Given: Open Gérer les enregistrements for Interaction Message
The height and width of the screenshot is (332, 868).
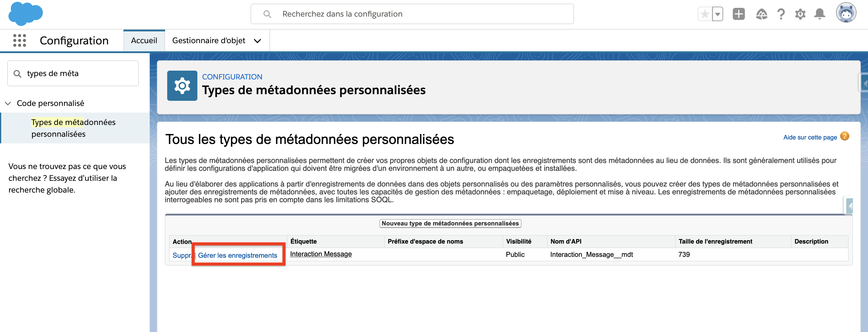Looking at the screenshot, I should click(238, 255).
